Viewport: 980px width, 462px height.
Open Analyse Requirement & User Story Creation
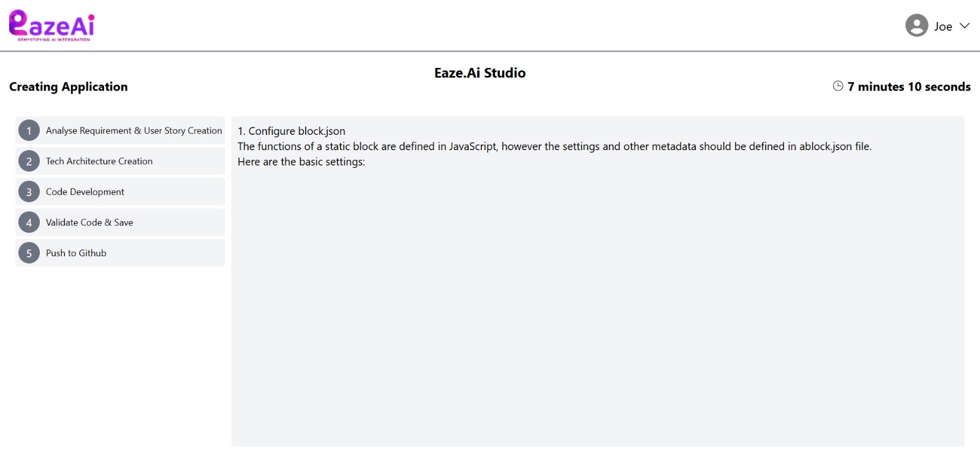pyautogui.click(x=120, y=131)
